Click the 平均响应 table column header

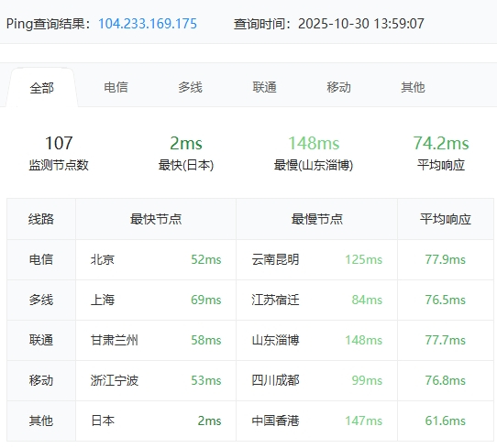point(446,219)
